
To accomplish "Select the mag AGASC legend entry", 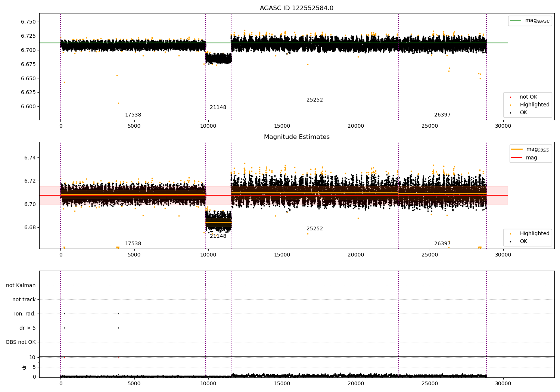I will (530, 21).
